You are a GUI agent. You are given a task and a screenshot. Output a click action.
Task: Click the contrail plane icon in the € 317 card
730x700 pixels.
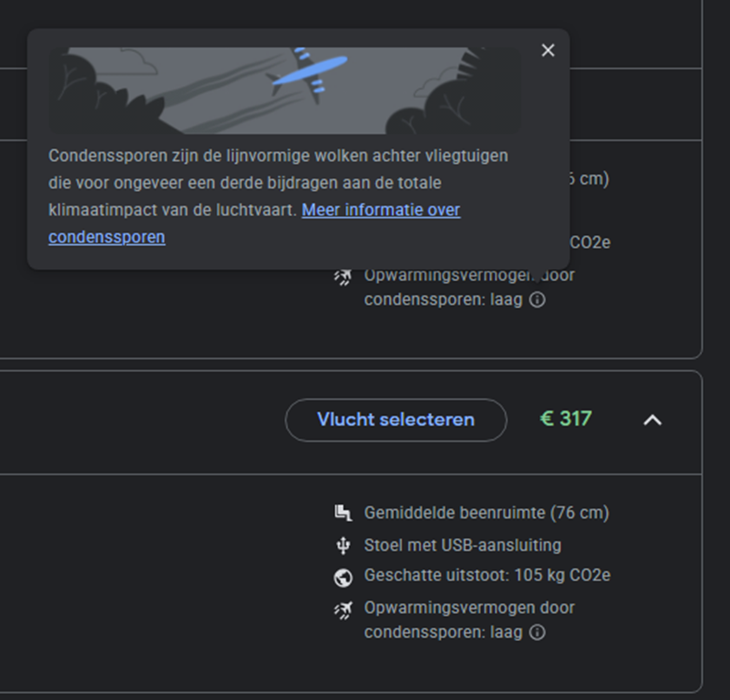click(343, 610)
